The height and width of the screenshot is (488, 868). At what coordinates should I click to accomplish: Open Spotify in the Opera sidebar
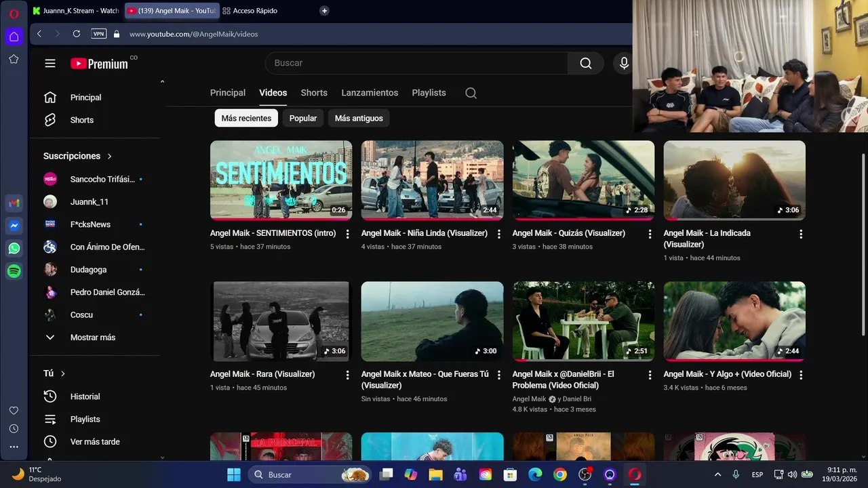click(x=14, y=270)
